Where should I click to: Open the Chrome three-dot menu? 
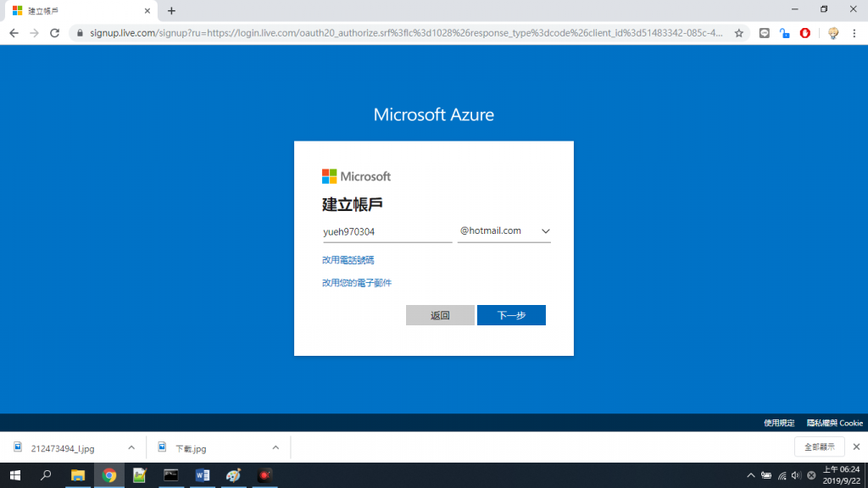[x=854, y=33]
